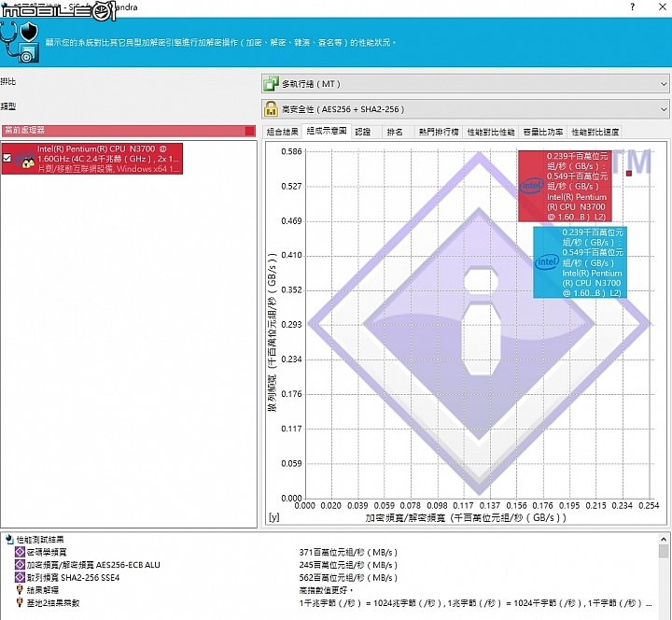Select the 性能測試結果 tree header
The width and height of the screenshot is (672, 620).
(x=40, y=540)
